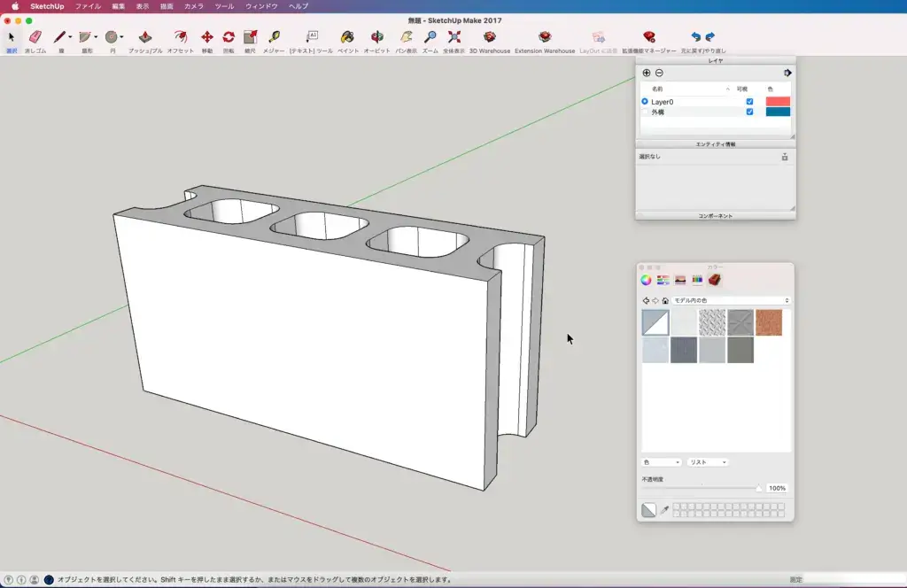Open the Line tool dropdown arrow
907x588 pixels.
click(70, 37)
